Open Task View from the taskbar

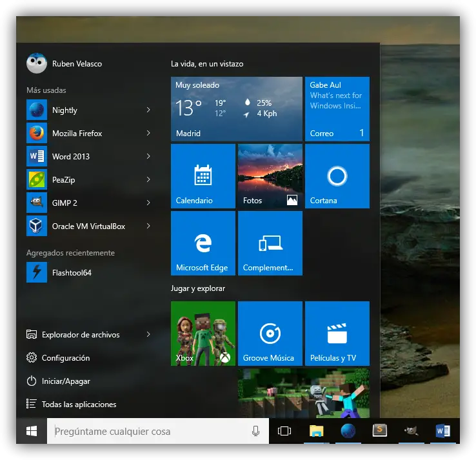click(x=284, y=431)
